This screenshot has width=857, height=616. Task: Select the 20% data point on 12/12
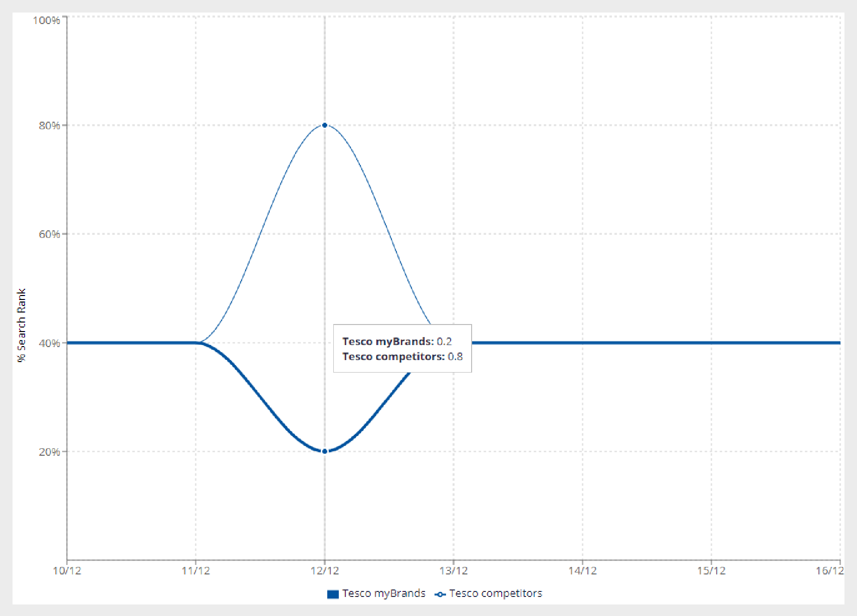pyautogui.click(x=325, y=451)
